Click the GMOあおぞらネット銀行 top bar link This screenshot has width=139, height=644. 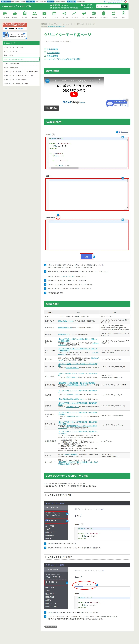tap(18, 2)
